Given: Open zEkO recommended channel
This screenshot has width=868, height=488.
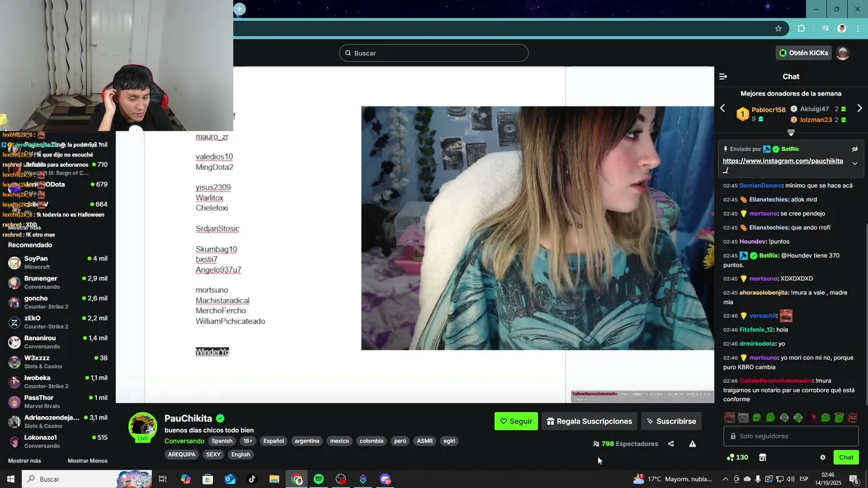Looking at the screenshot, I should click(58, 322).
